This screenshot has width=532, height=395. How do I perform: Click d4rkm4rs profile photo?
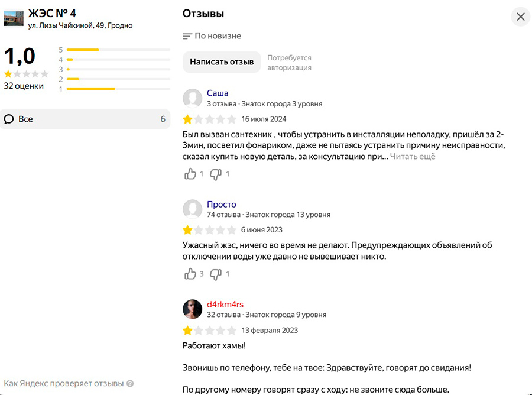[x=192, y=309]
